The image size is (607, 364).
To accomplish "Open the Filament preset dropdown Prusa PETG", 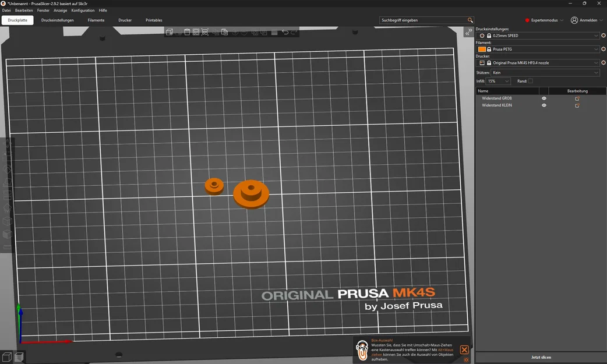I will click(x=538, y=49).
